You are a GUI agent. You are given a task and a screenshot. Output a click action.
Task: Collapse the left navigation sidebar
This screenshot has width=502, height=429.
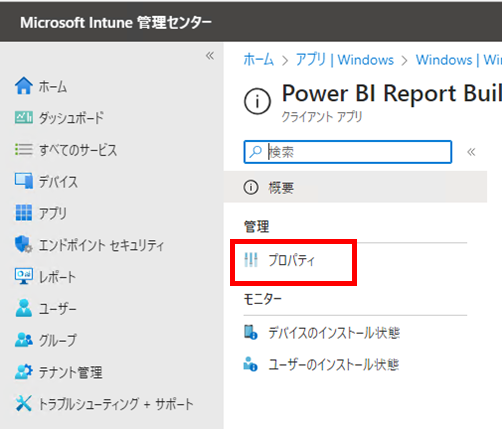[x=210, y=55]
